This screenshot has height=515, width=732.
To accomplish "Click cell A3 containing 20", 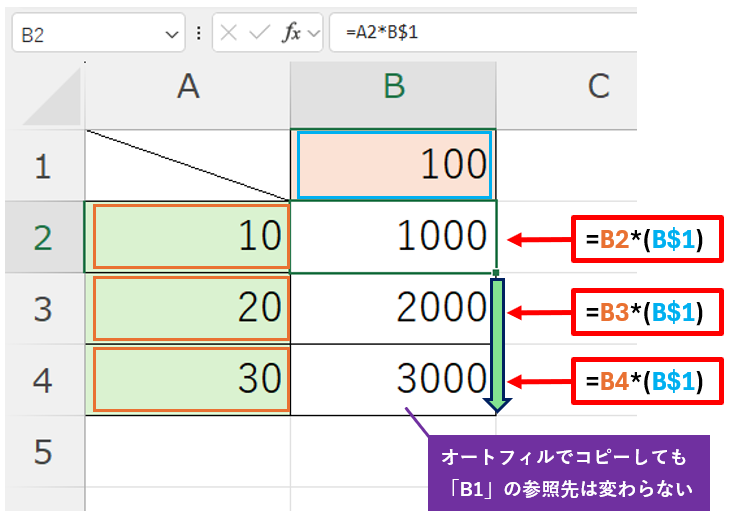I will pos(190,308).
